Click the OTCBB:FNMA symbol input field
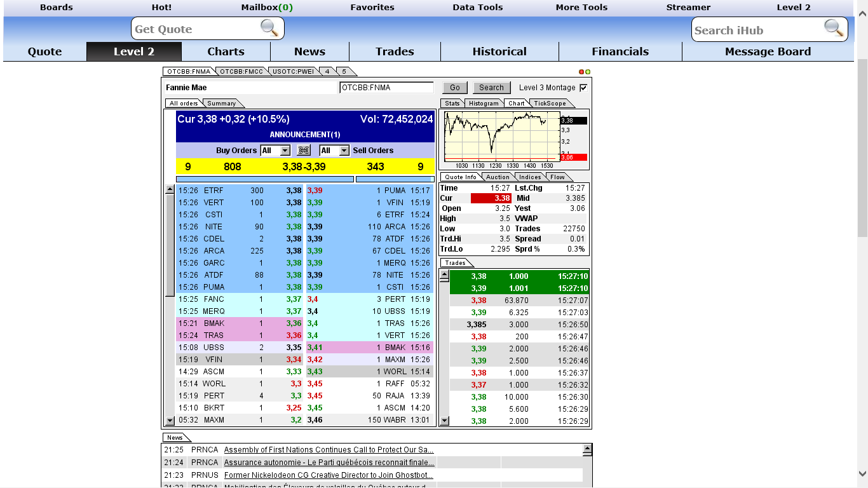Viewport: 868px width, 488px height. [x=386, y=88]
